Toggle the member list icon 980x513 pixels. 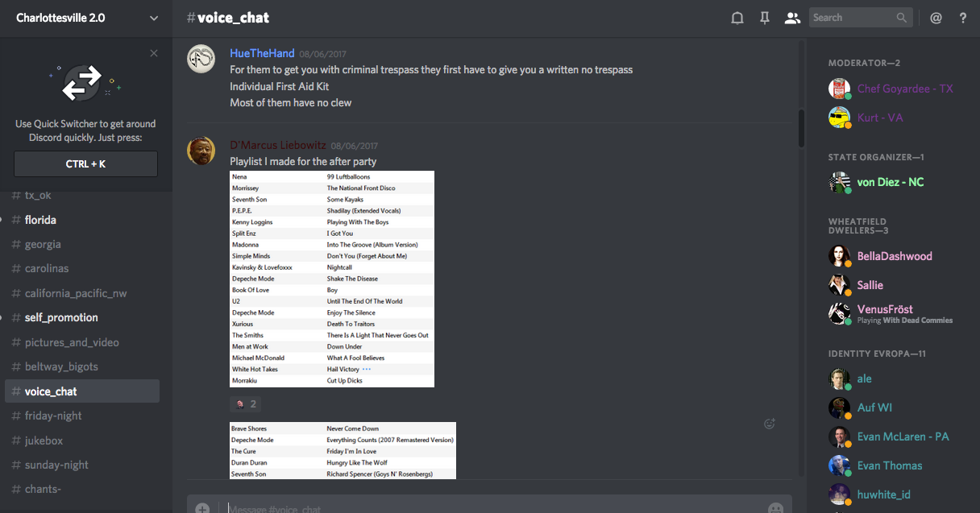tap(792, 18)
